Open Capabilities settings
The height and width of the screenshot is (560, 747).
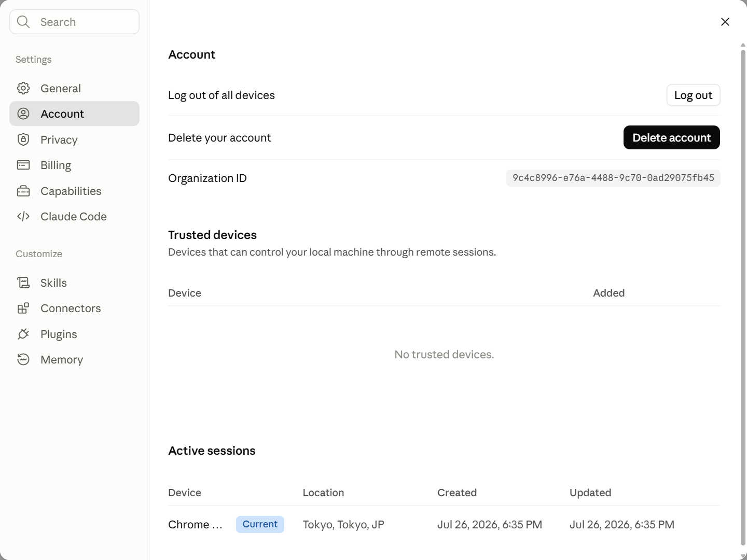(x=74, y=191)
